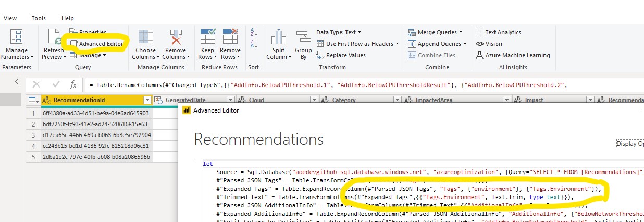Sort the column descending Z to A
Viewport: 644px width, 222px height.
click(254, 43)
